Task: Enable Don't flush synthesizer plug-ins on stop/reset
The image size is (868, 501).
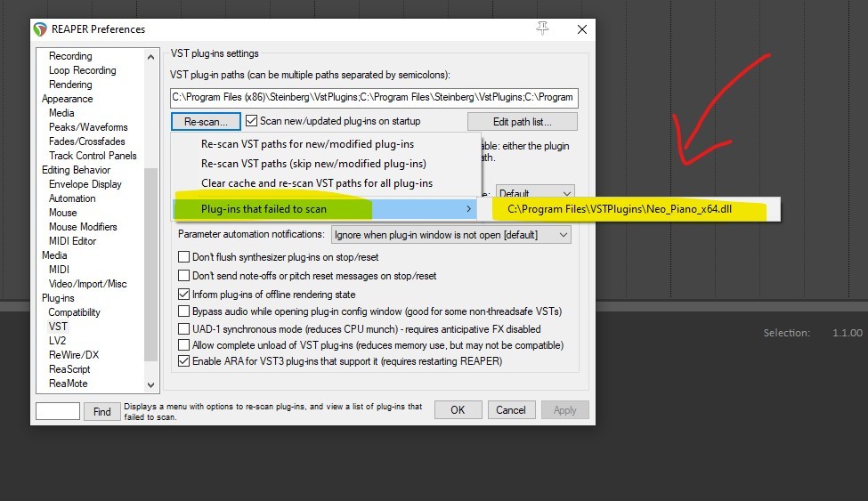Action: (183, 257)
